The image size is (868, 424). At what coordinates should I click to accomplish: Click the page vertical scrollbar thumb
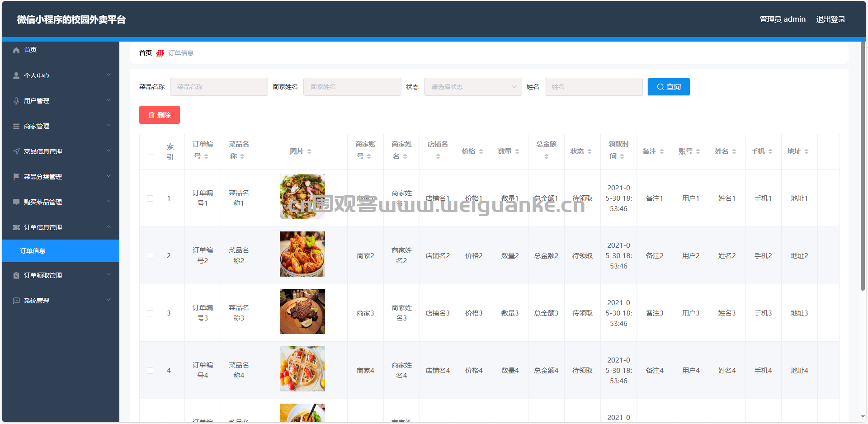(x=863, y=166)
